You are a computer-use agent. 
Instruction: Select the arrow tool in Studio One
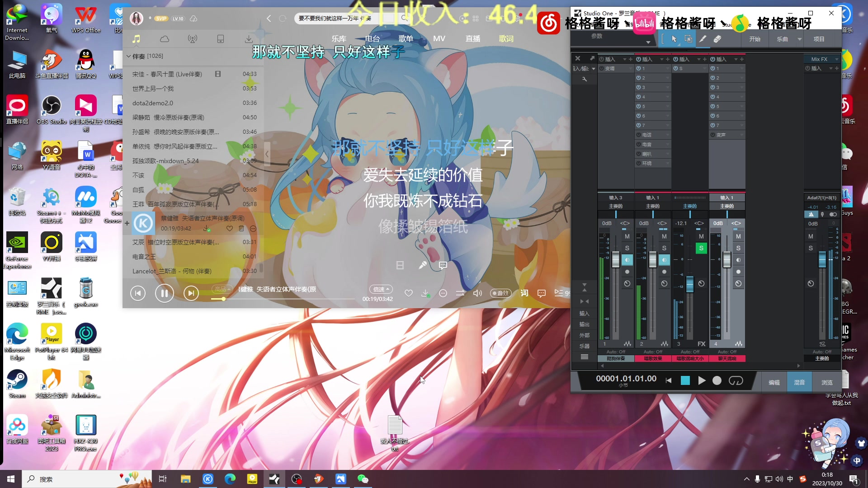point(674,39)
